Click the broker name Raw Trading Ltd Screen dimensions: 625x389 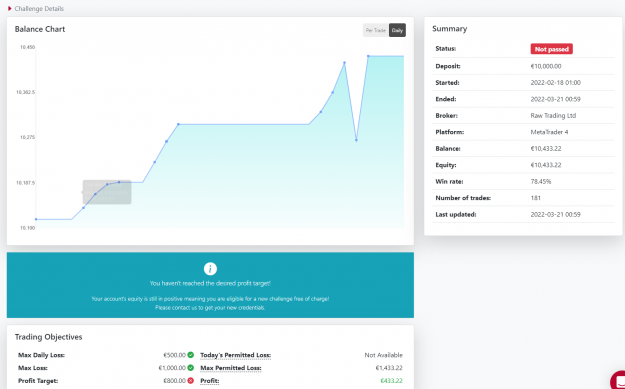553,116
